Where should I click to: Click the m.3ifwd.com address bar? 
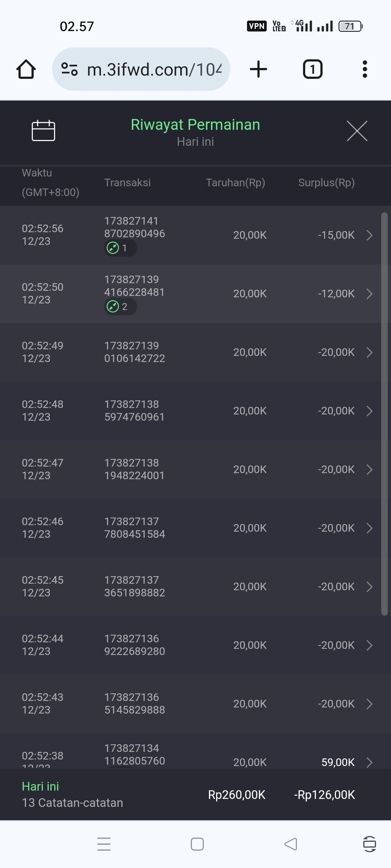click(154, 69)
